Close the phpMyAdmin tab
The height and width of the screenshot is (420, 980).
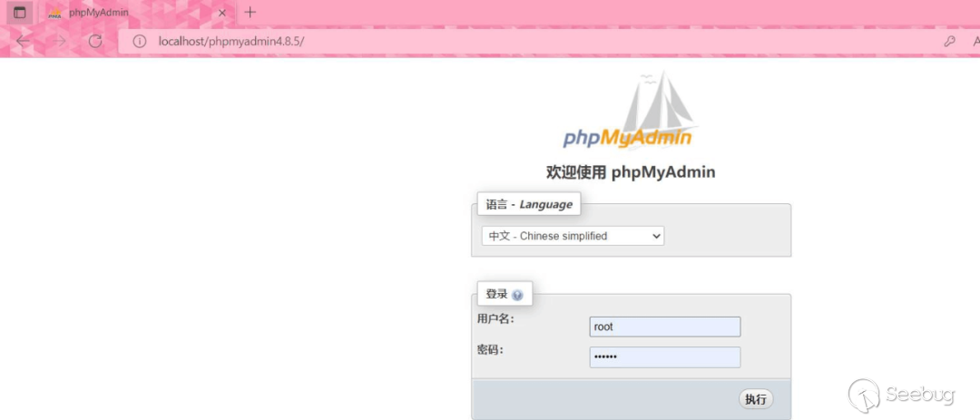point(222,13)
